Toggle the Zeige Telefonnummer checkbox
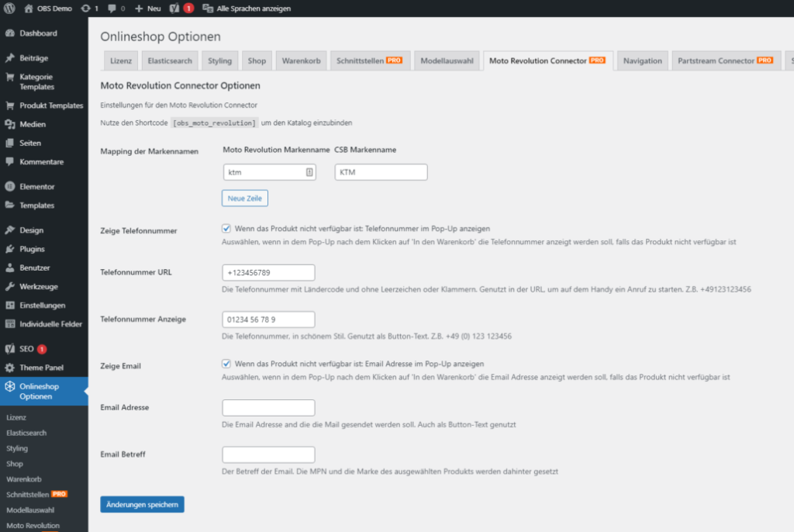The height and width of the screenshot is (532, 794). (226, 229)
